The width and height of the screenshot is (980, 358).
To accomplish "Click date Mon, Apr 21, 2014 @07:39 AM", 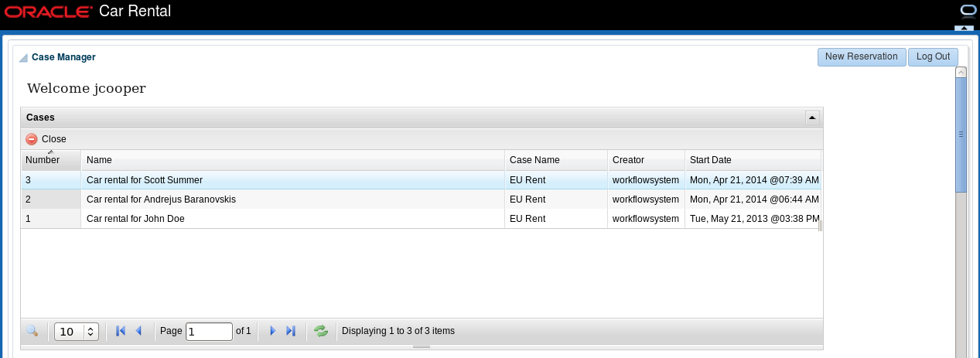I will tap(754, 180).
